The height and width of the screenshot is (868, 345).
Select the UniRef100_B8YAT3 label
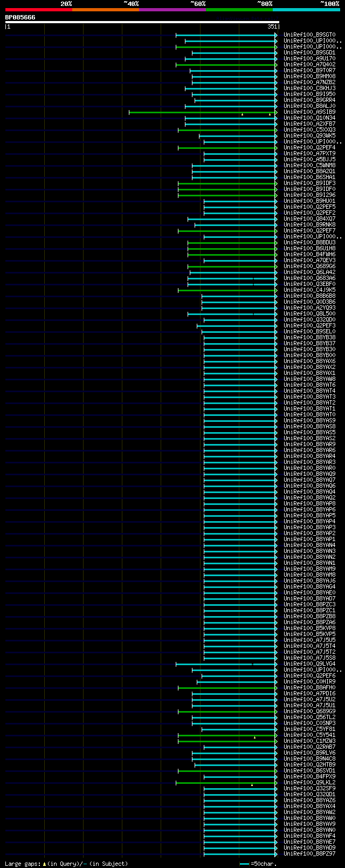coord(309,397)
